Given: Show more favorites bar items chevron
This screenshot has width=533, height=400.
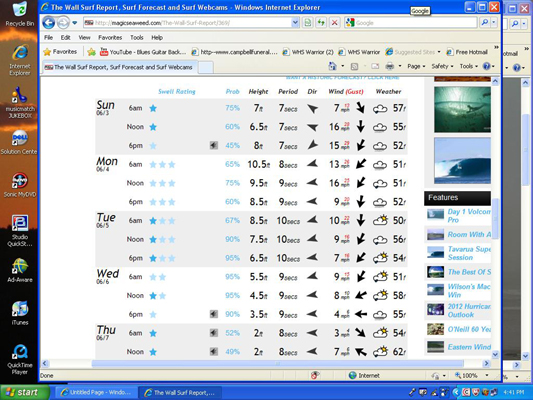Looking at the screenshot, I should pyautogui.click(x=496, y=47).
